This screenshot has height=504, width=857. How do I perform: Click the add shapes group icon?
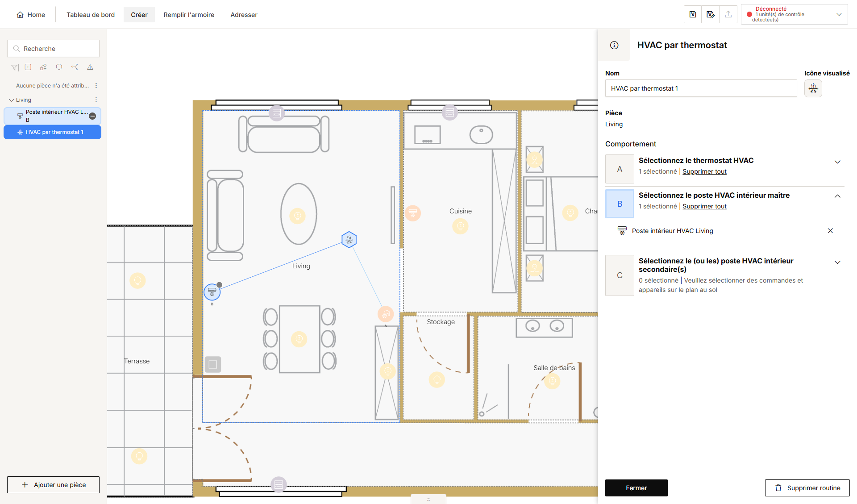(x=43, y=67)
